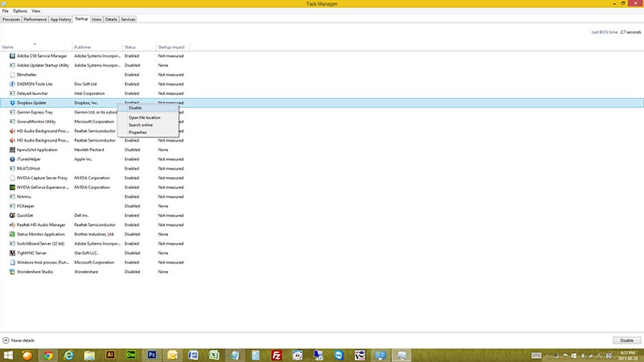The image size is (644, 362).
Task: Launch Adobe Photoshop from the taskbar
Action: [151, 355]
